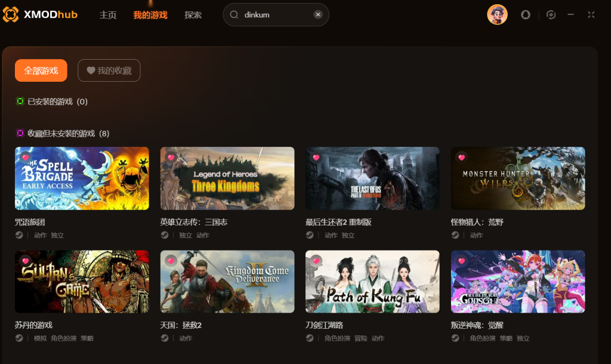Open the user avatar profile
Screen dimensions: 611x364
[x=497, y=14]
